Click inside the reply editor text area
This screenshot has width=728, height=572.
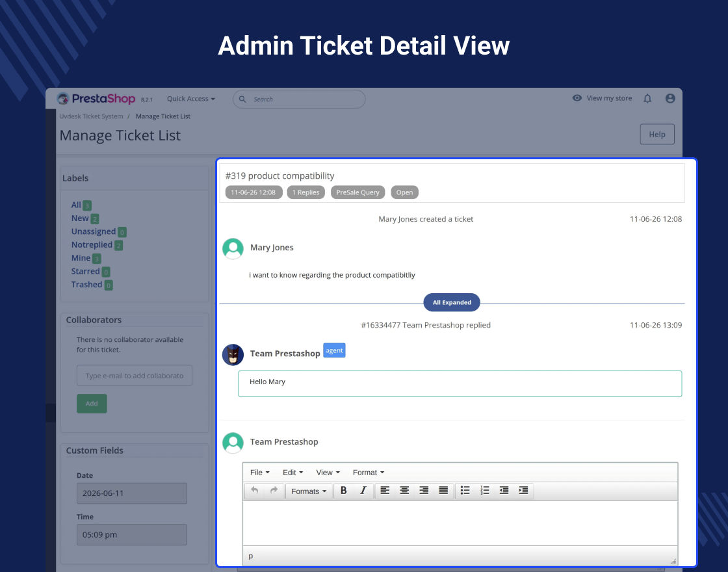[x=460, y=523]
